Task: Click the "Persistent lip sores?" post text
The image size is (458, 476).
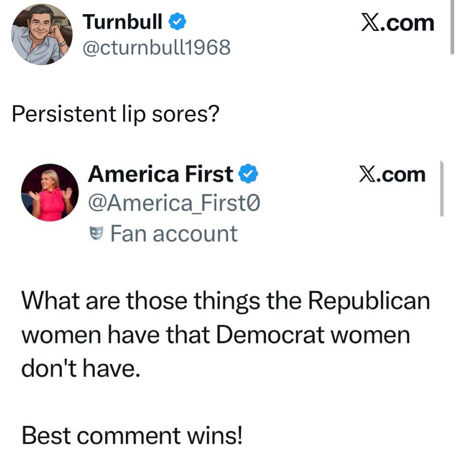Action: pyautogui.click(x=115, y=114)
